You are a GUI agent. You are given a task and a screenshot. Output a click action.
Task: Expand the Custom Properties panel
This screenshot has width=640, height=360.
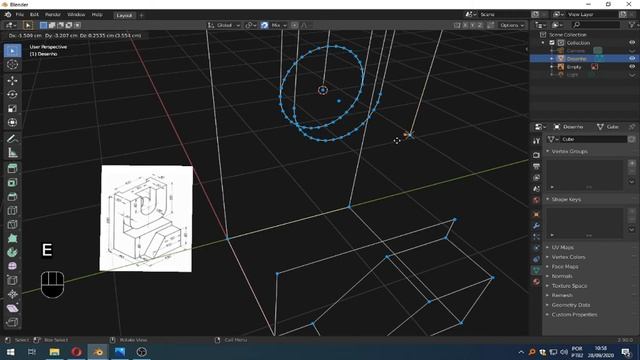coord(574,315)
